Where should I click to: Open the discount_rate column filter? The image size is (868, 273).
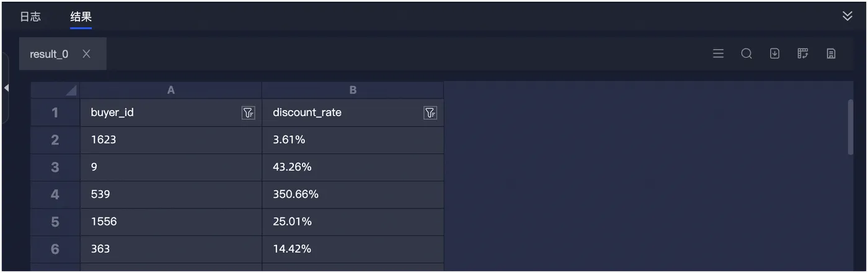430,113
